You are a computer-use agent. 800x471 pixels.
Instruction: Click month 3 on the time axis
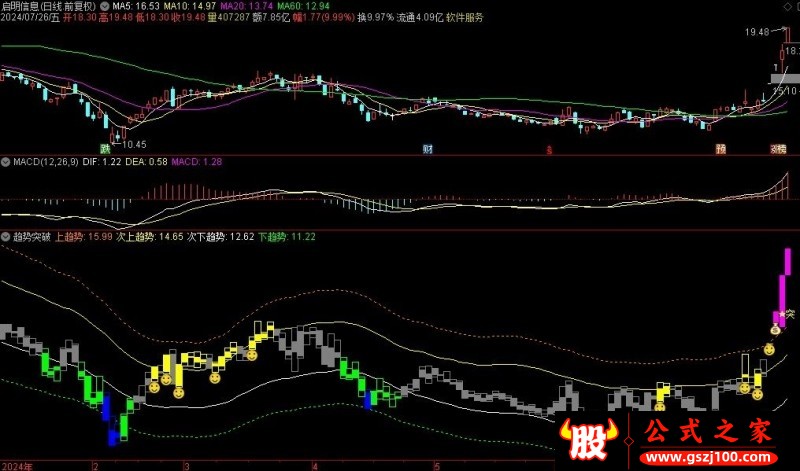187,466
